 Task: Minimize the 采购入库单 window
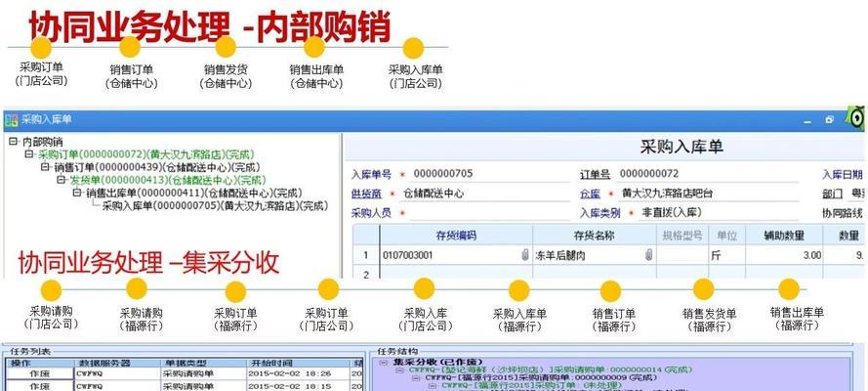click(x=807, y=121)
